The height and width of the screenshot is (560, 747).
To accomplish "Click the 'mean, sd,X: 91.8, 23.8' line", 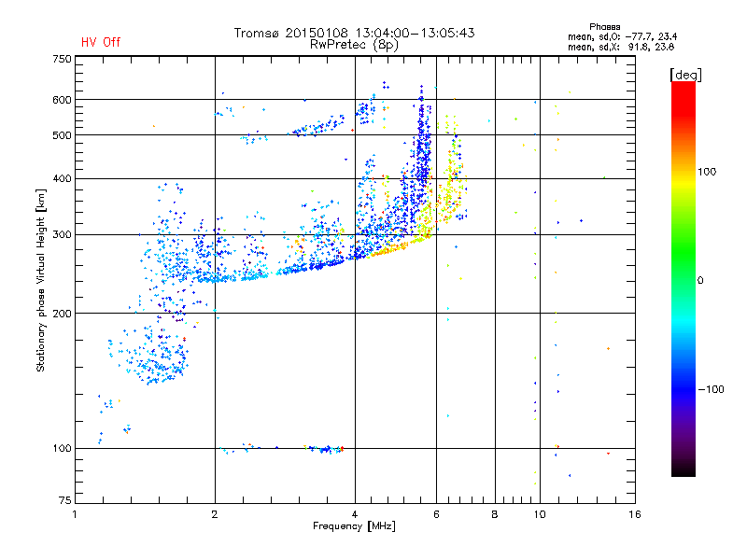I will [x=621, y=47].
